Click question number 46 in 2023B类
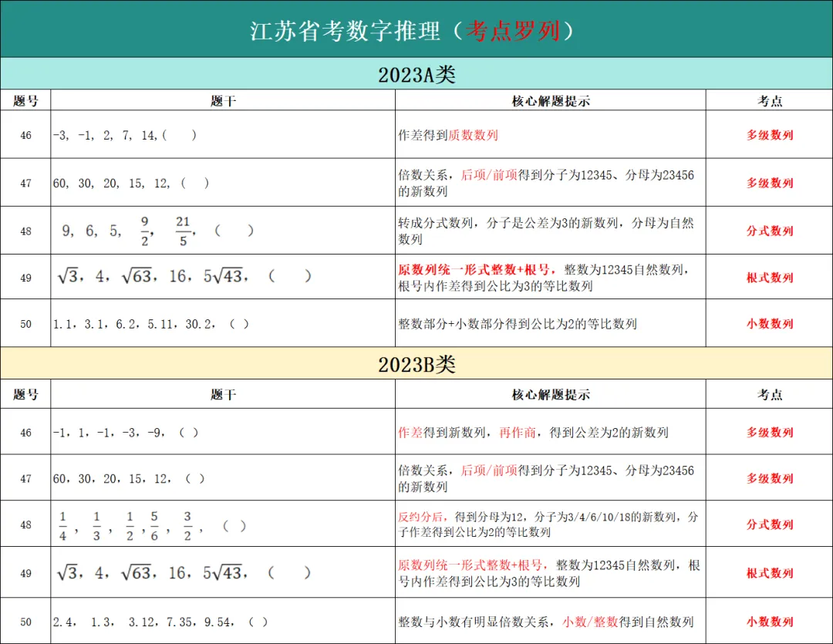Image resolution: width=833 pixels, height=644 pixels. [25, 433]
